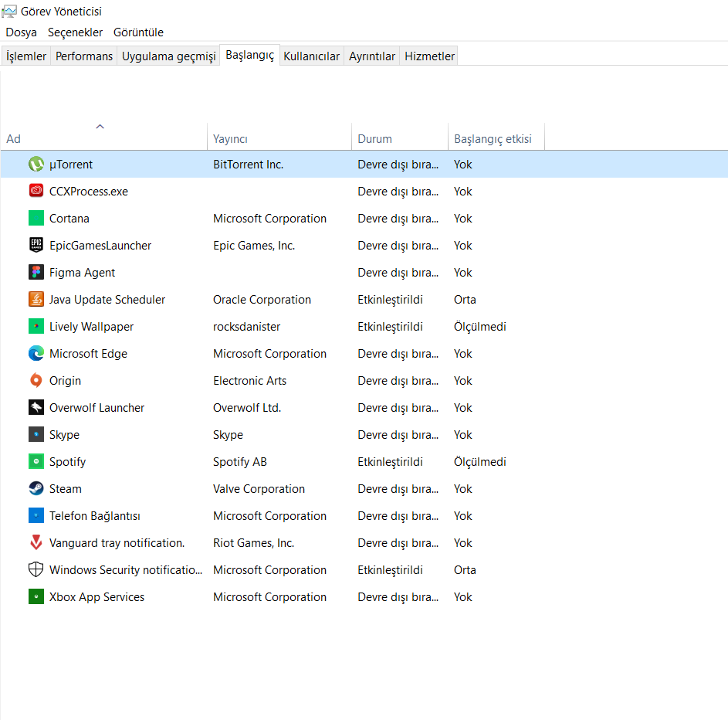Select the Lively Wallpaper entry
This screenshot has width=728, height=720.
91,327
